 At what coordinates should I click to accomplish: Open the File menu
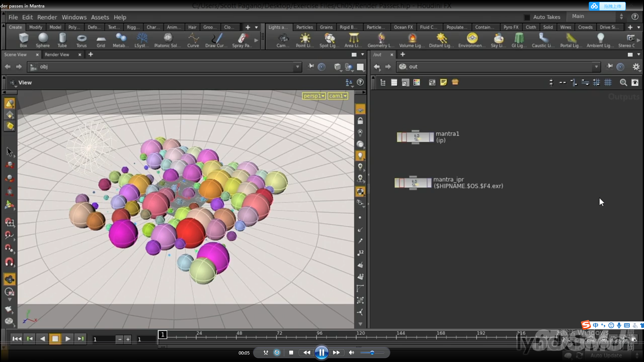coord(13,17)
